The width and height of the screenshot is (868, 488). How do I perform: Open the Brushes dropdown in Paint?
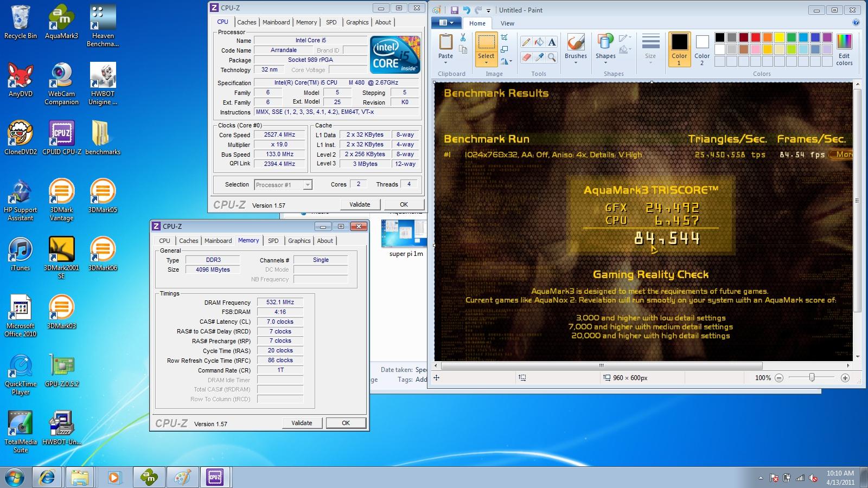tap(576, 62)
